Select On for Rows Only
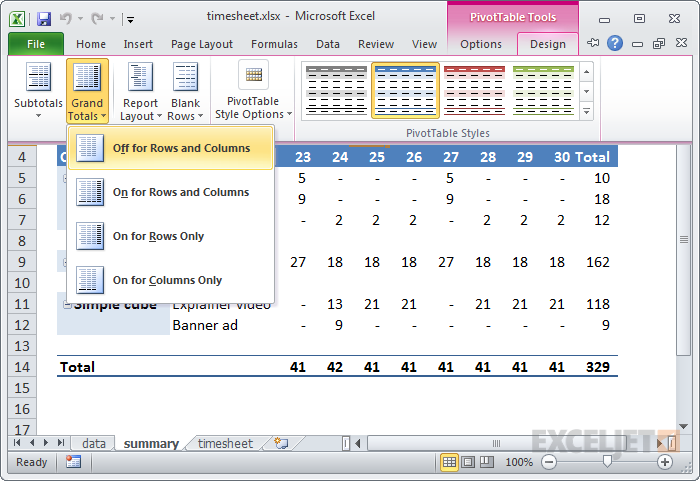This screenshot has width=700, height=481. 171,236
